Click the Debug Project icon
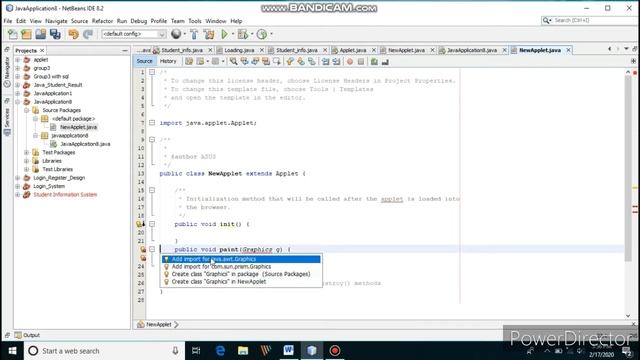This screenshot has height=360, width=640. (x=242, y=34)
